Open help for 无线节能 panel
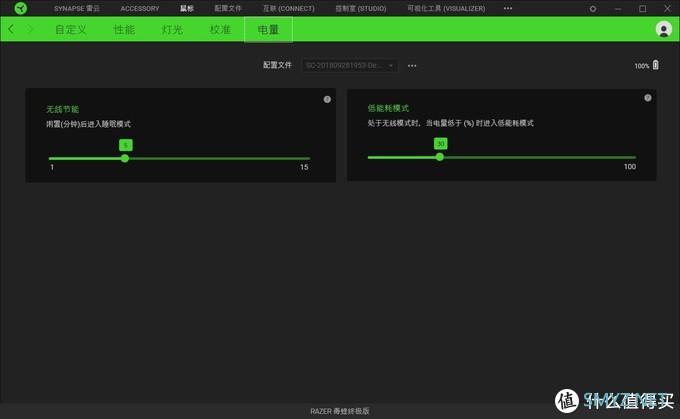The image size is (680, 419). coord(327,99)
